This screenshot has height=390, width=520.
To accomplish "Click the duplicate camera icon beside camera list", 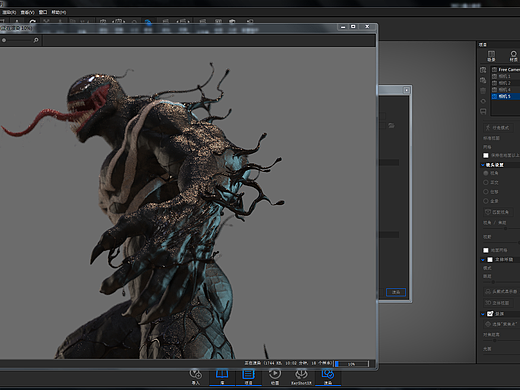I will pyautogui.click(x=483, y=80).
